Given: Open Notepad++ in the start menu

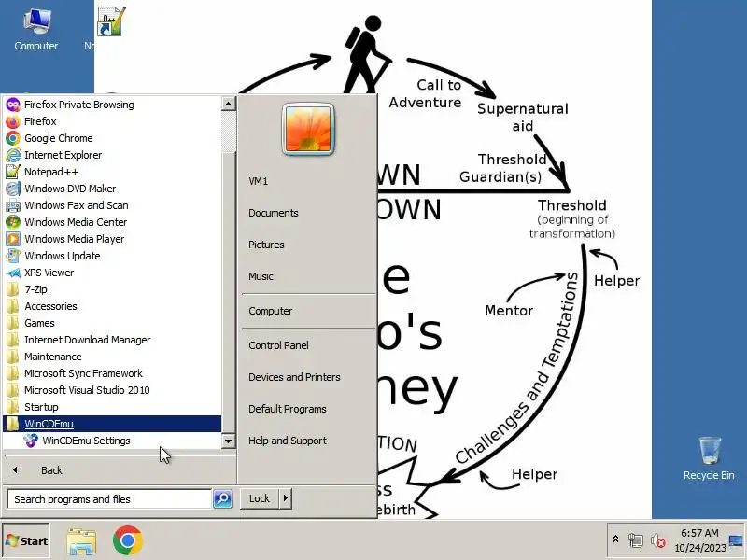Looking at the screenshot, I should pyautogui.click(x=112, y=172).
